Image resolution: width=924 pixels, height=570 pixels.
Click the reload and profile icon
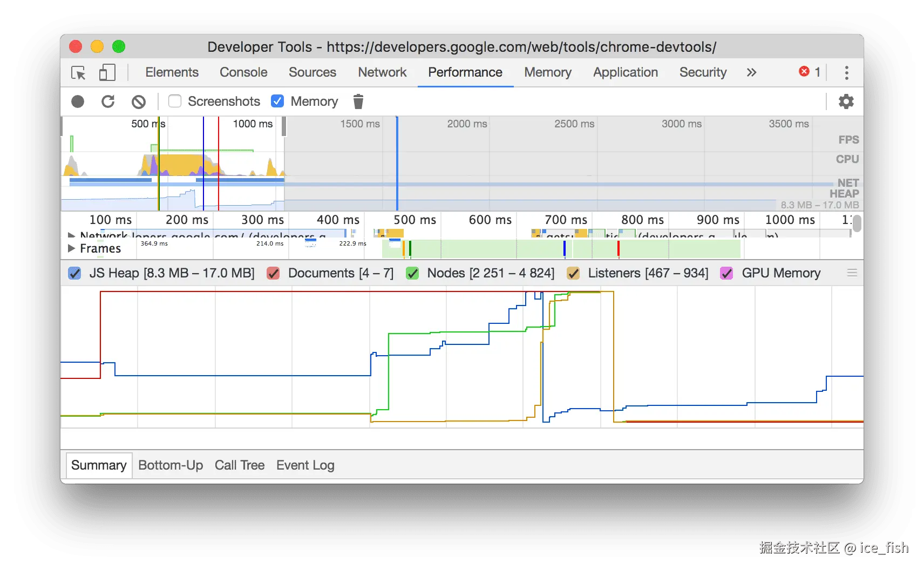tap(108, 101)
